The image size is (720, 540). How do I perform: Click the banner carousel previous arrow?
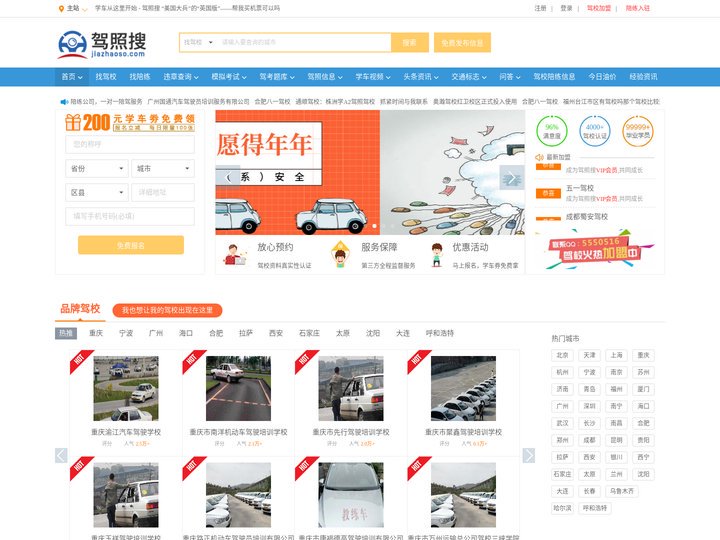click(228, 177)
